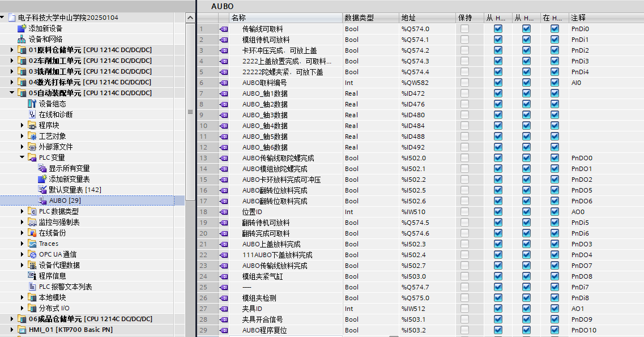Expand 01原料仓储单元 tree node
The height and width of the screenshot is (337, 644).
pos(11,50)
